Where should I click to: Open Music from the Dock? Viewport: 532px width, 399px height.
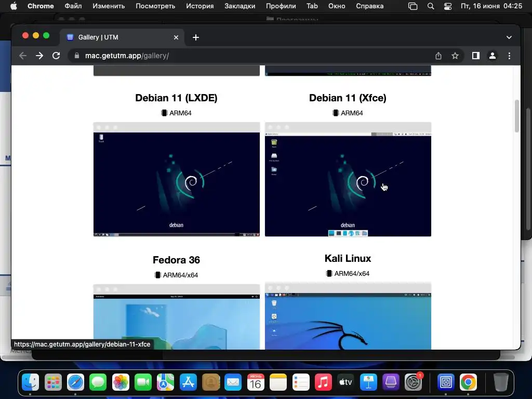(x=323, y=383)
